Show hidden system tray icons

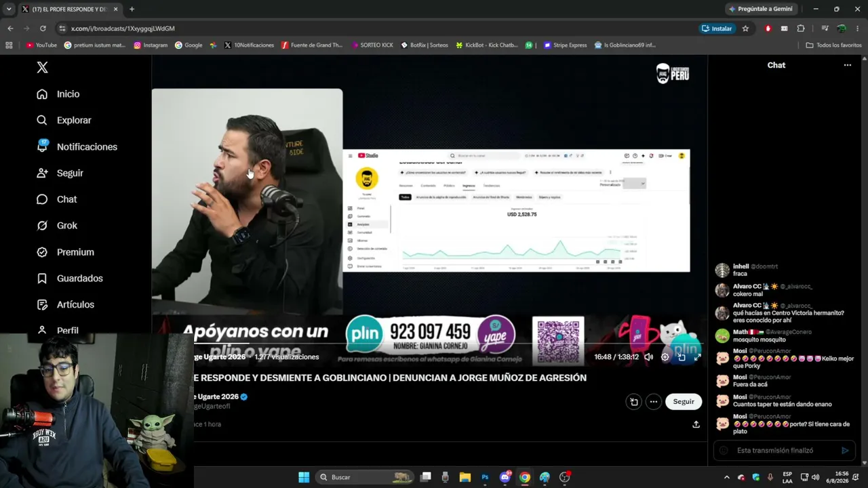(x=727, y=477)
